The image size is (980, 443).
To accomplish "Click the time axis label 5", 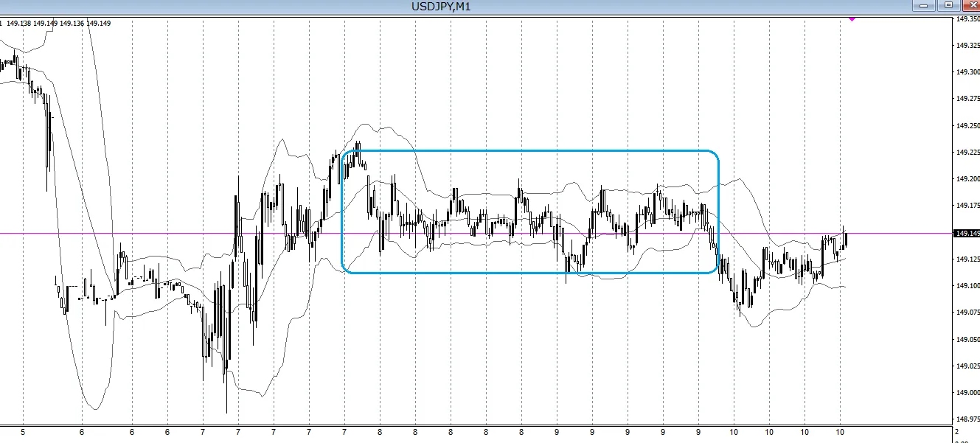I will pyautogui.click(x=23, y=433).
